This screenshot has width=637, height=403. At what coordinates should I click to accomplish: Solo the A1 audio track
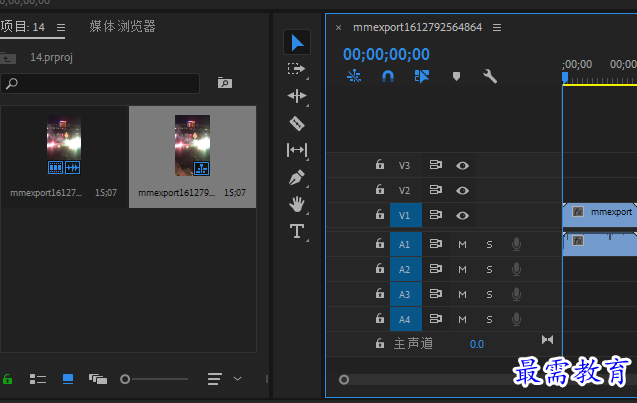click(490, 245)
